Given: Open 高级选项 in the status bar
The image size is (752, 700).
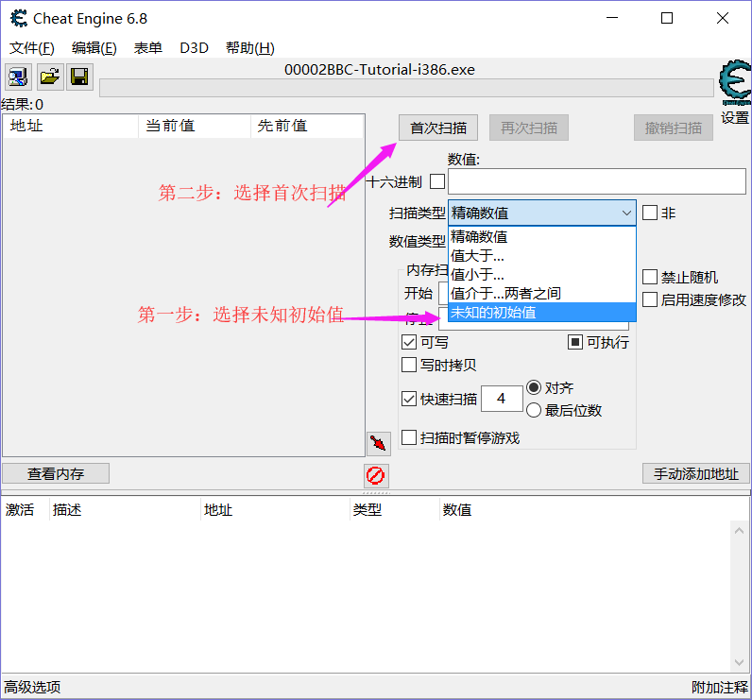Looking at the screenshot, I should point(33,687).
